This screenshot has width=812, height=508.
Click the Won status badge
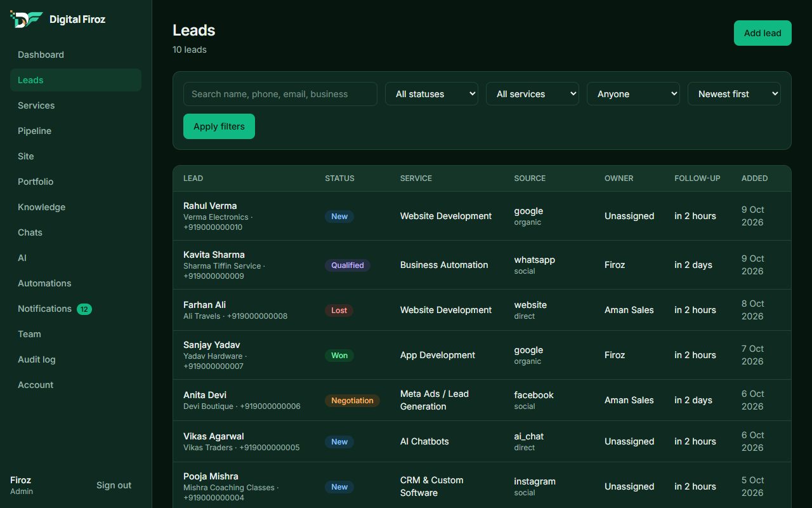[x=339, y=356]
